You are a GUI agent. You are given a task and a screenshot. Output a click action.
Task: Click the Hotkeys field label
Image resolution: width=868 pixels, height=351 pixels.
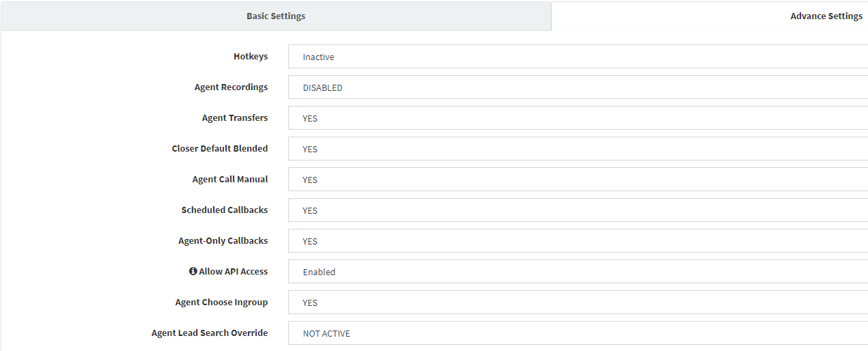click(251, 57)
